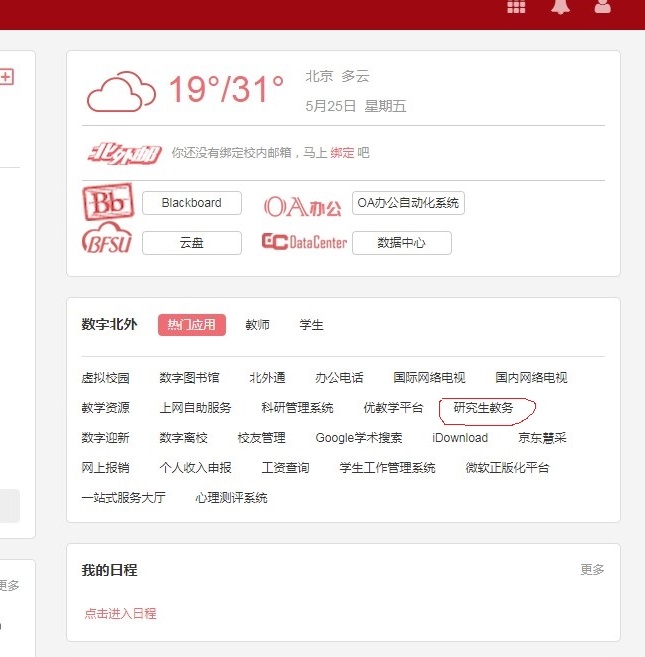Viewport: 645px width, 657px height.
Task: Click the 19°/31° temperature text
Action: click(x=226, y=89)
